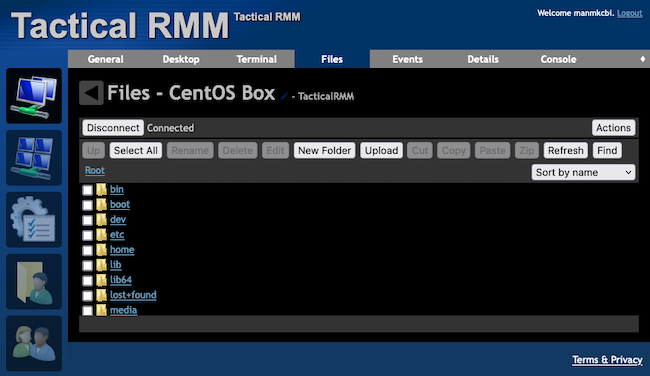Open the gear and checklist sidebar icon
This screenshot has height=376, width=650.
[34, 220]
